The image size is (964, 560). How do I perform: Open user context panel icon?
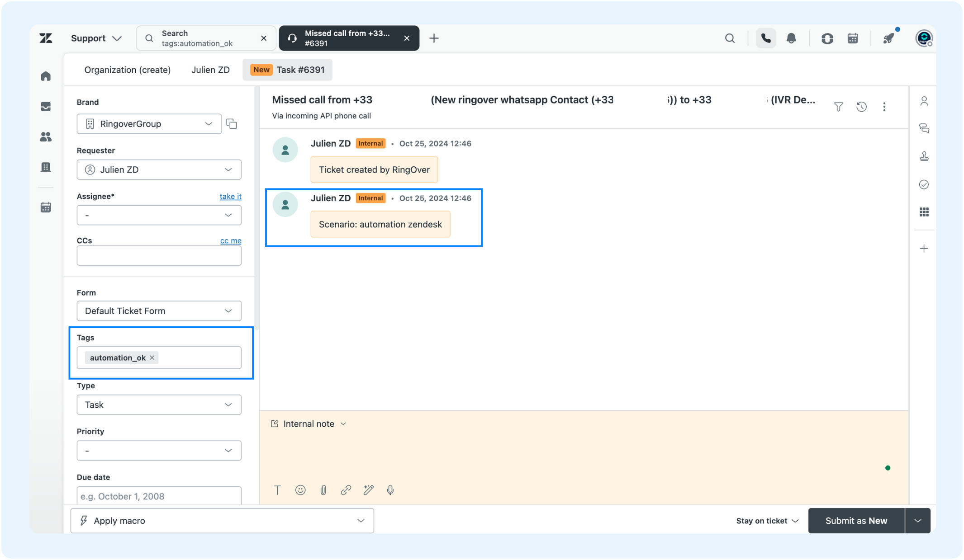(924, 101)
